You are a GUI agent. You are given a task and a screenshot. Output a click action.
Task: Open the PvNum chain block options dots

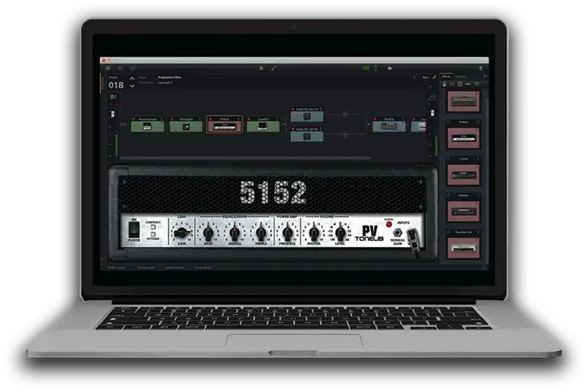click(x=239, y=119)
